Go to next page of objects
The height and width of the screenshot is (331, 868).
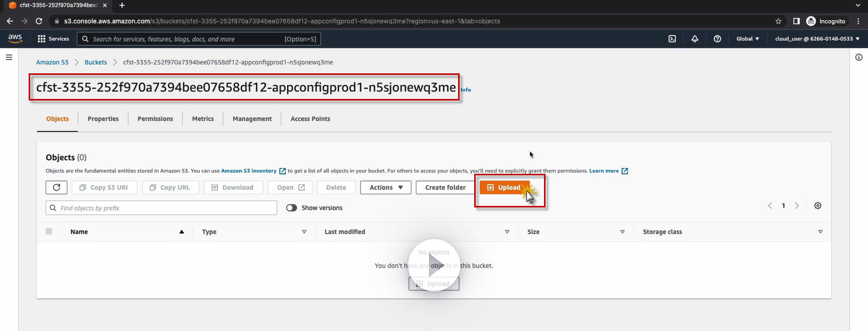797,205
